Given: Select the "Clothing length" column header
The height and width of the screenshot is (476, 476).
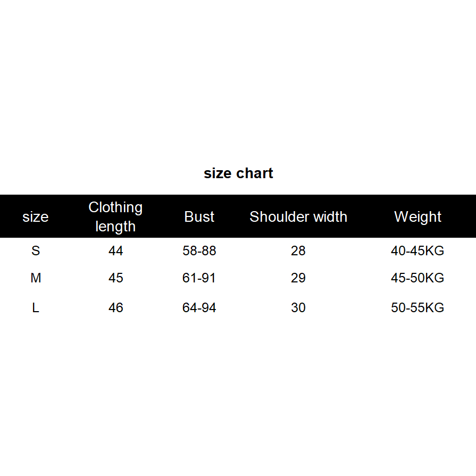Looking at the screenshot, I should 115,216.
